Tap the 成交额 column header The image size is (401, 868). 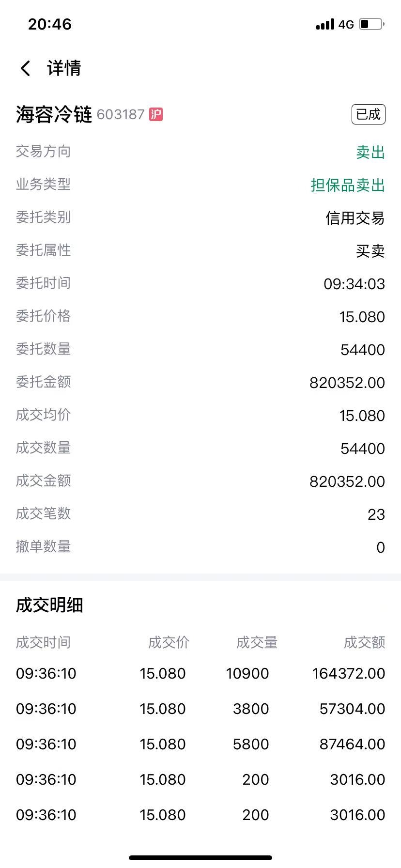tap(364, 642)
